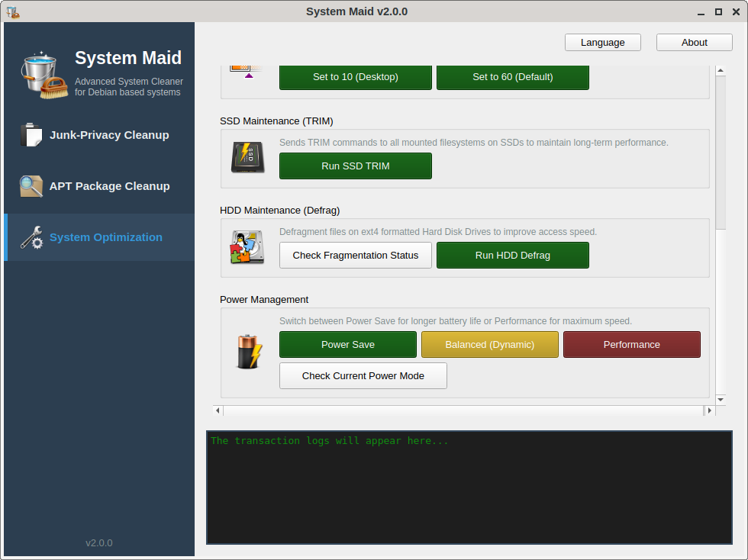Screen dimensions: 748x560
Task: Check Fragmentation Status
Action: (355, 256)
